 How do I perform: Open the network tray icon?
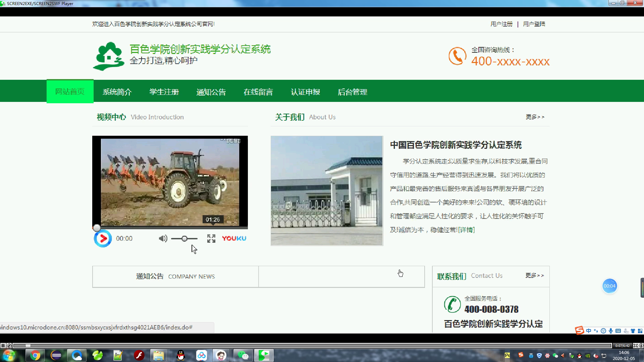604,356
